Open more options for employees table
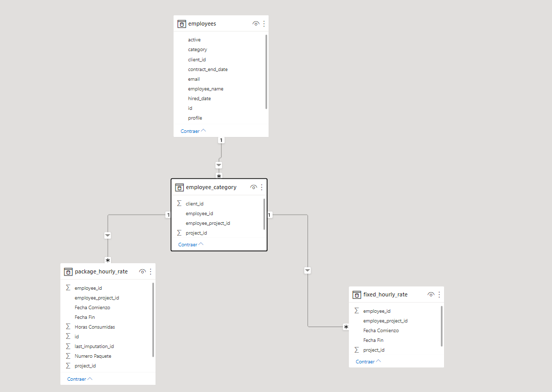This screenshot has height=392, width=552. [x=264, y=24]
